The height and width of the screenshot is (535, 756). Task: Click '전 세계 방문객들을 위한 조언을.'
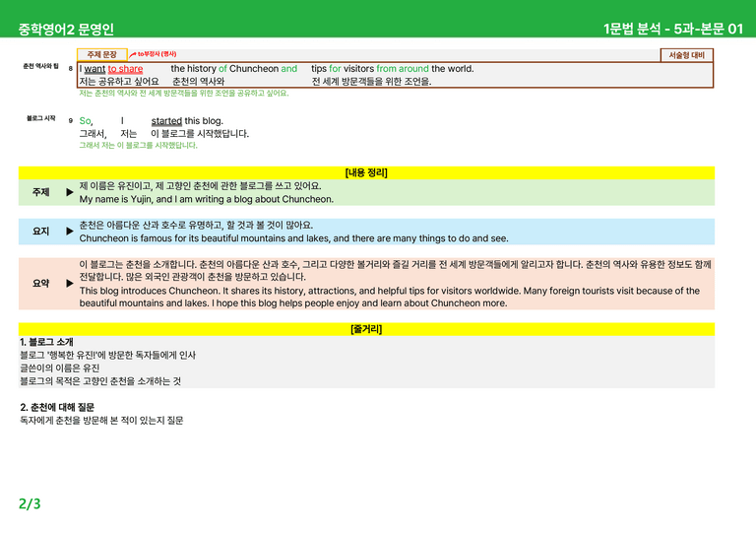click(x=371, y=81)
